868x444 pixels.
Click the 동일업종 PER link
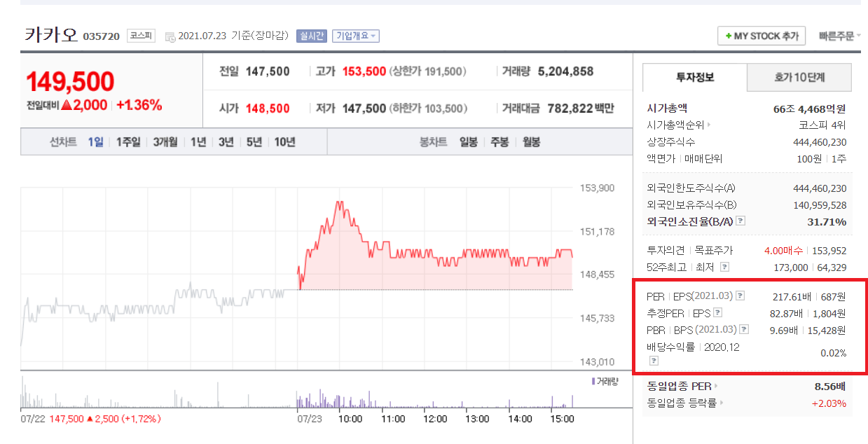tap(680, 386)
